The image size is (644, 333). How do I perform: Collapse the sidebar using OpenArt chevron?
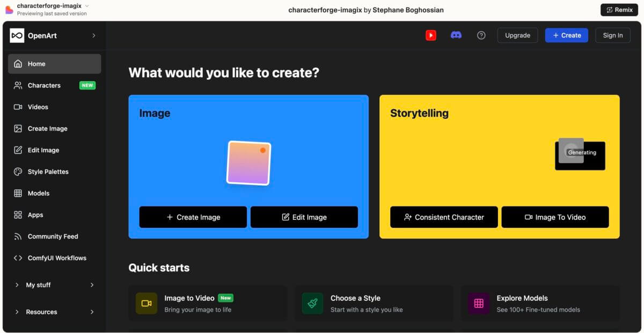pyautogui.click(x=94, y=35)
